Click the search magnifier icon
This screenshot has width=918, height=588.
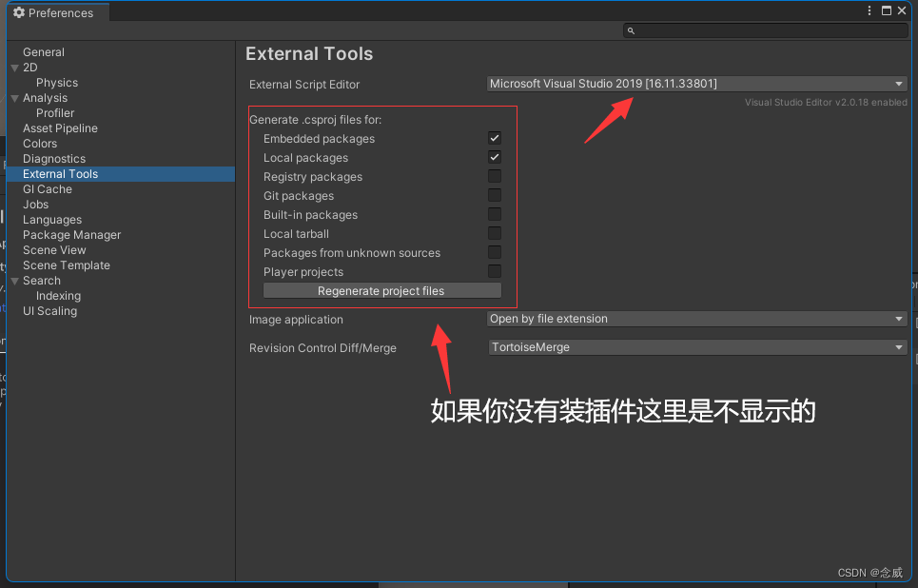coord(631,30)
